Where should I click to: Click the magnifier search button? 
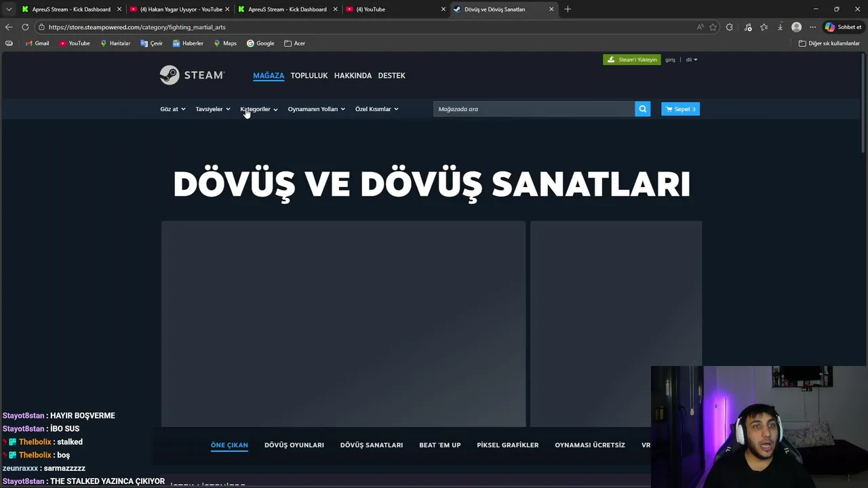642,109
